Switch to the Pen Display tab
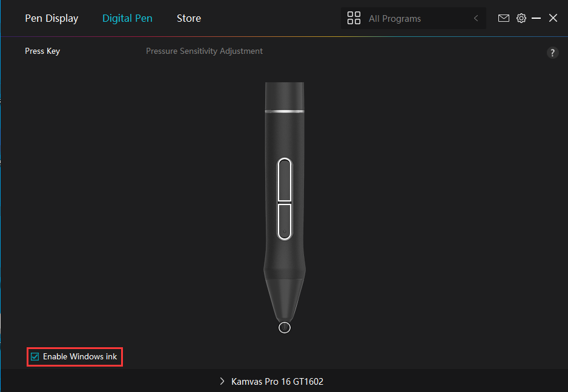 point(51,18)
